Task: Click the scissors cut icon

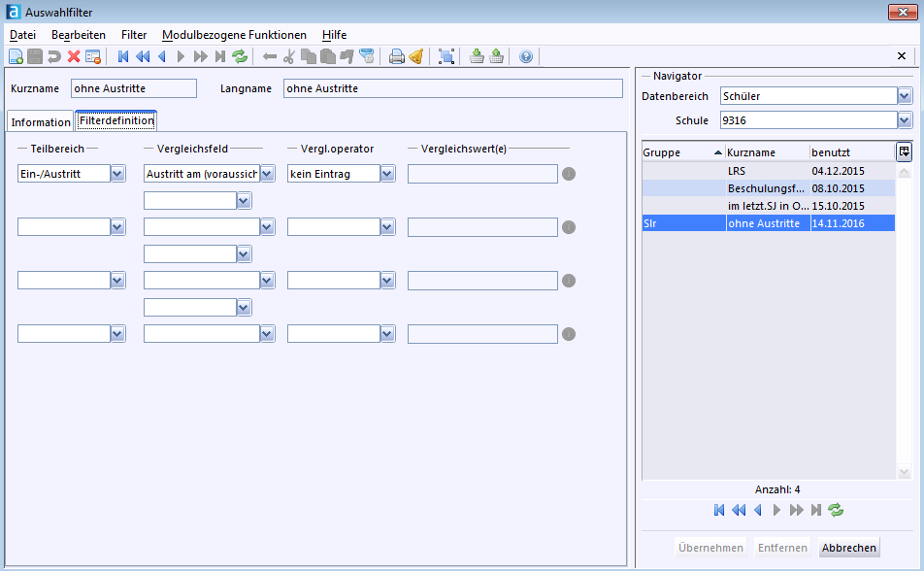Action: click(289, 56)
